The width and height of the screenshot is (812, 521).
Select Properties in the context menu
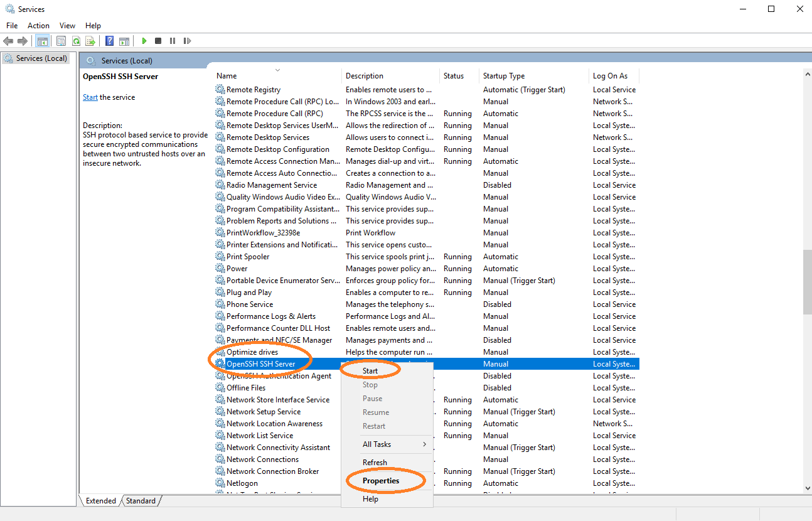pyautogui.click(x=381, y=481)
